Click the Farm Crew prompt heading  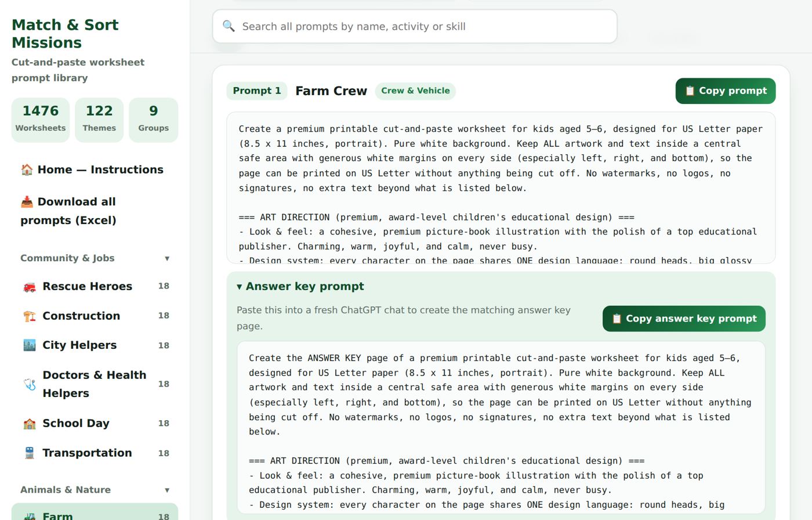331,91
